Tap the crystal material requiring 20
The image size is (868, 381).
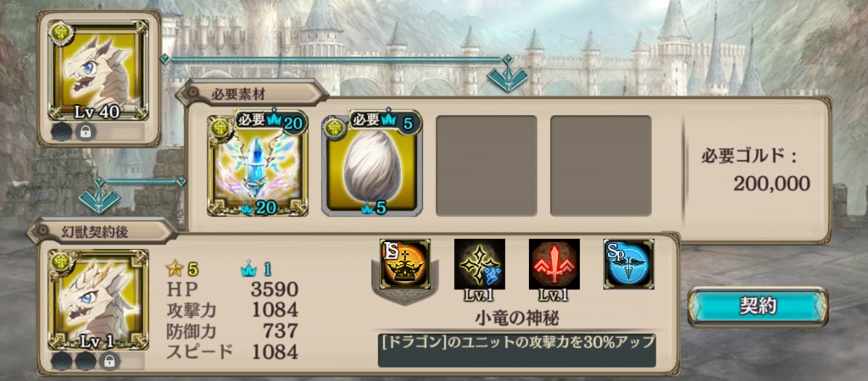258,165
